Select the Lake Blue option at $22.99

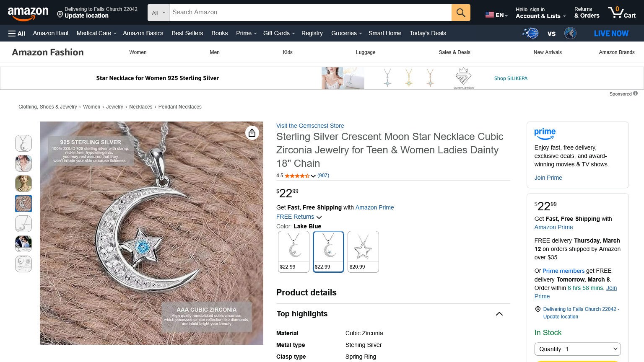click(x=328, y=251)
